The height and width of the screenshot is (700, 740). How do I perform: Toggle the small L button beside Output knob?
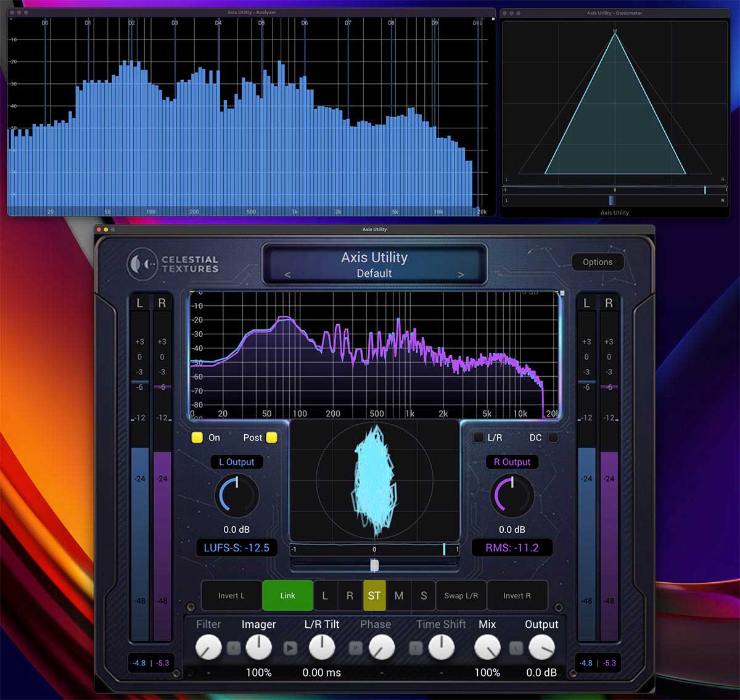[517, 648]
